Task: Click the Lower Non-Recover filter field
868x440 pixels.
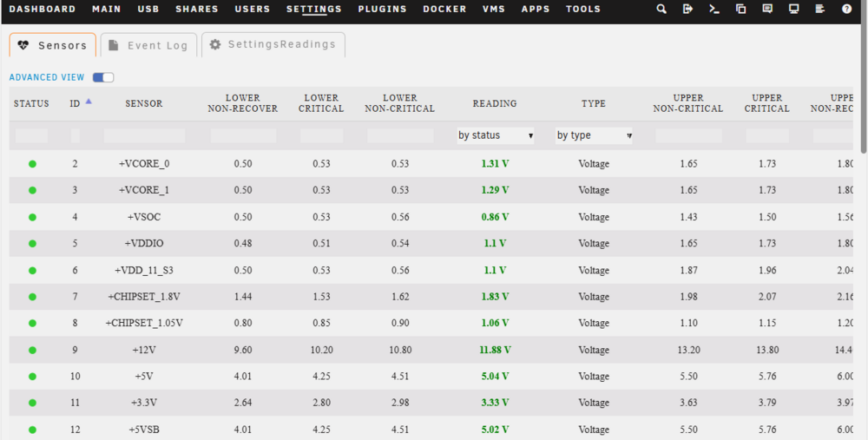Action: (x=243, y=135)
